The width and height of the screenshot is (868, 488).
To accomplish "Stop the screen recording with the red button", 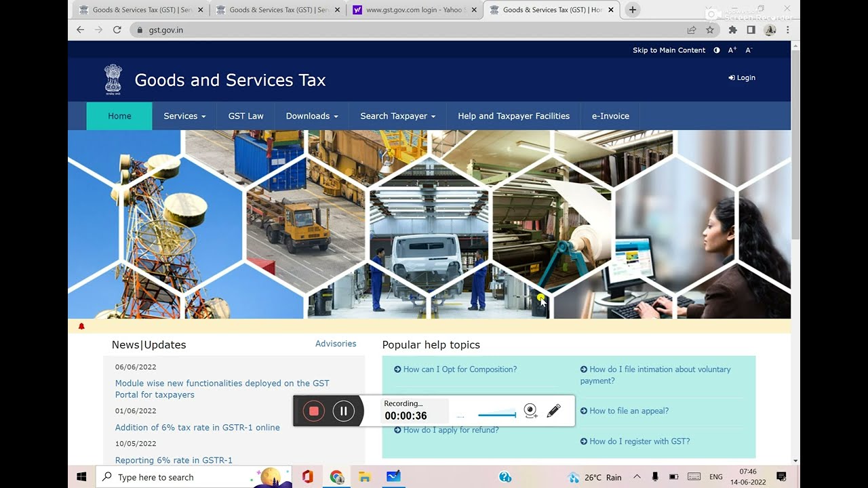I will click(x=313, y=411).
